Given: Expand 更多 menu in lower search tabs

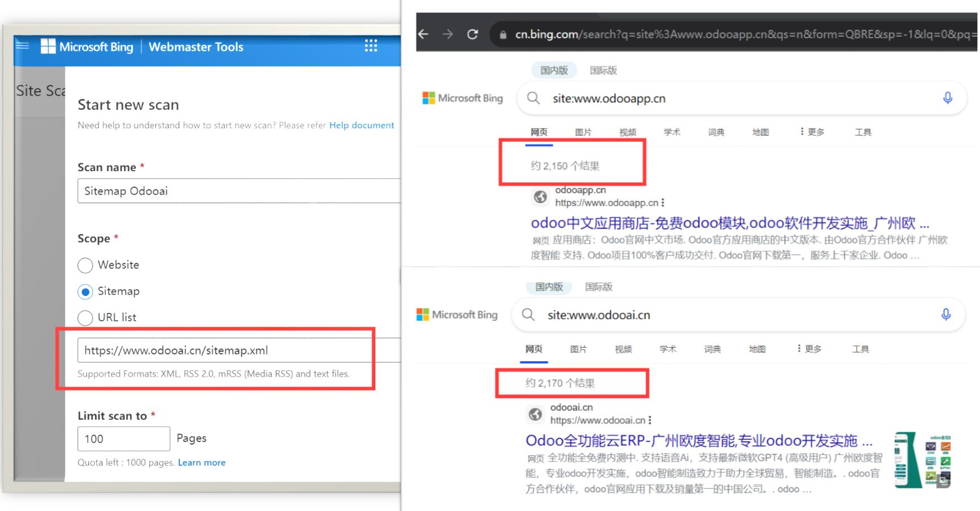Looking at the screenshot, I should [809, 349].
